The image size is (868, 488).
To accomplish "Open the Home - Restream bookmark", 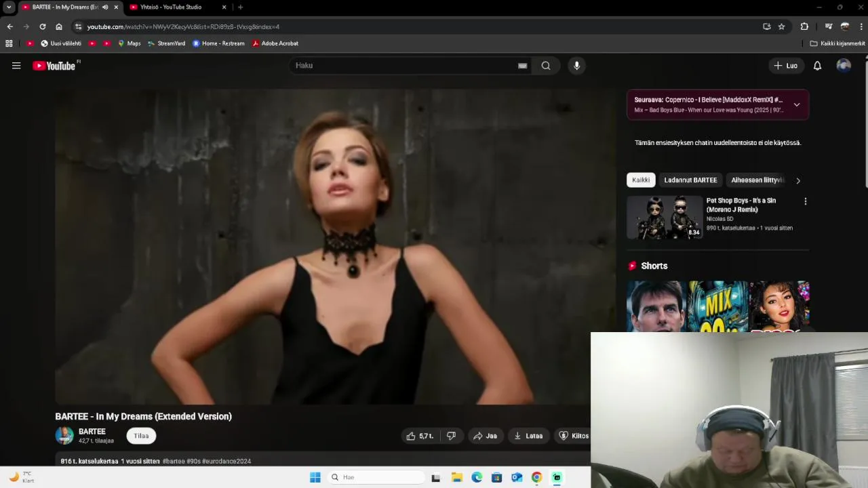I will [218, 43].
